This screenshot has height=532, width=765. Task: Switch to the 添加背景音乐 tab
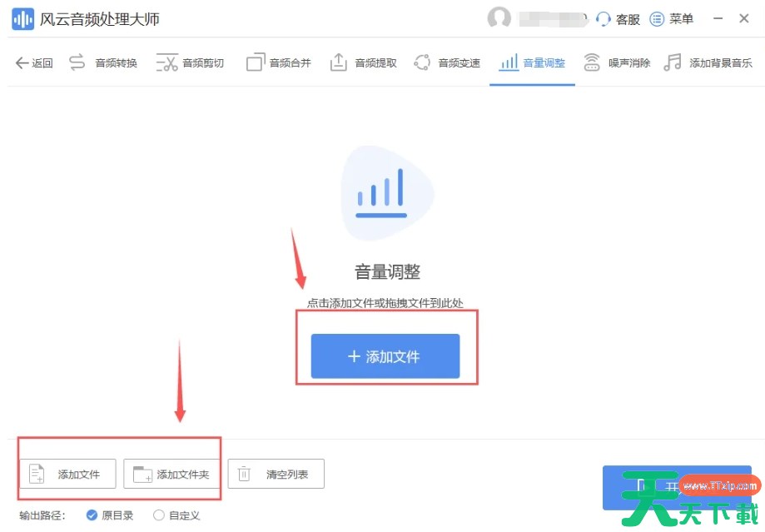tap(708, 63)
